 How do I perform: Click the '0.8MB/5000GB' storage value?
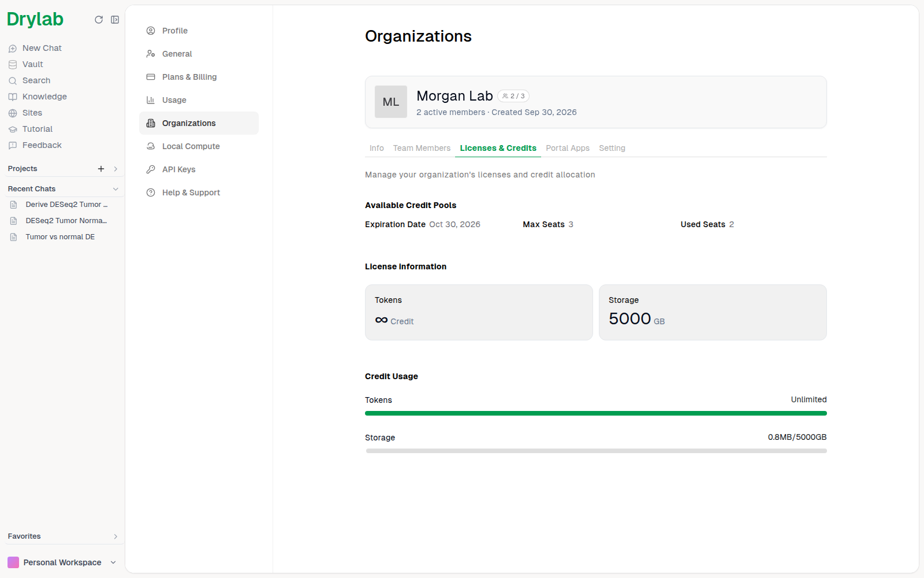797,437
